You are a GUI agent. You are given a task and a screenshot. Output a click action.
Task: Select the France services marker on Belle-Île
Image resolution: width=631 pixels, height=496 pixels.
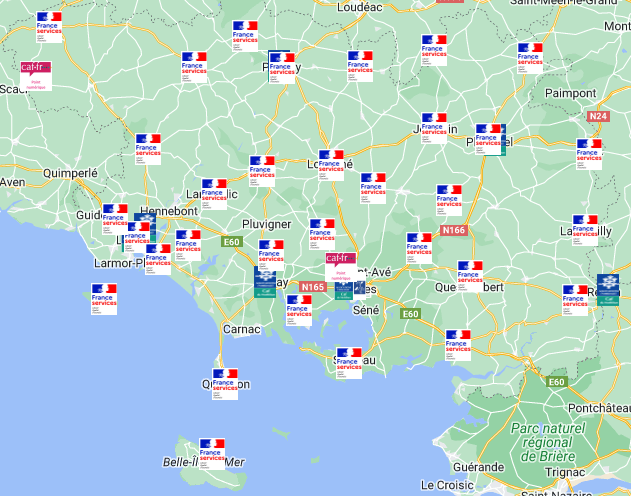tap(212, 454)
